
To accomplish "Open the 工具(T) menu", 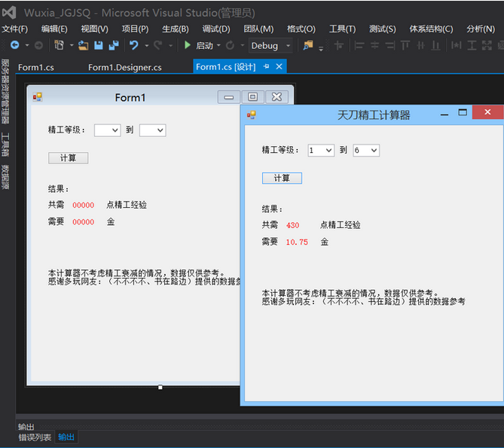I will pyautogui.click(x=342, y=29).
